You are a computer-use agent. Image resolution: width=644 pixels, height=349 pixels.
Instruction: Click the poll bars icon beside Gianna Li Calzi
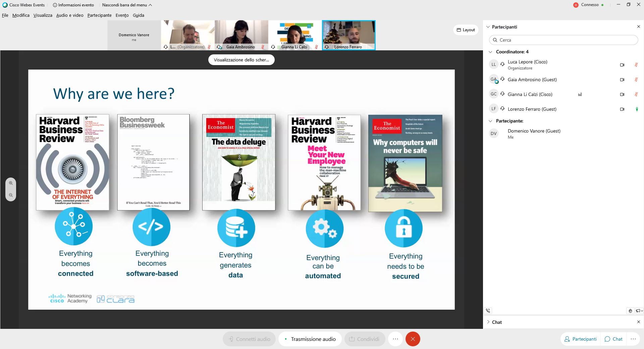(580, 95)
